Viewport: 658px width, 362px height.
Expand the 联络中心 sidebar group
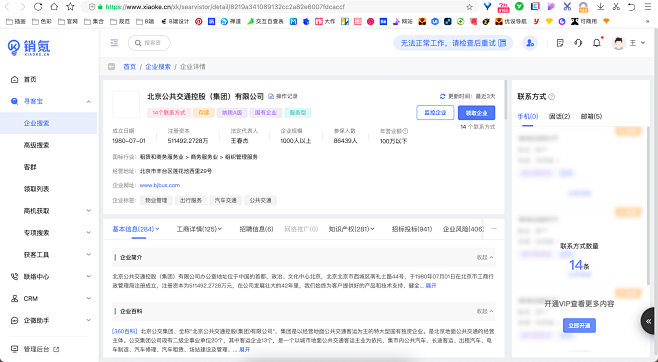point(89,276)
